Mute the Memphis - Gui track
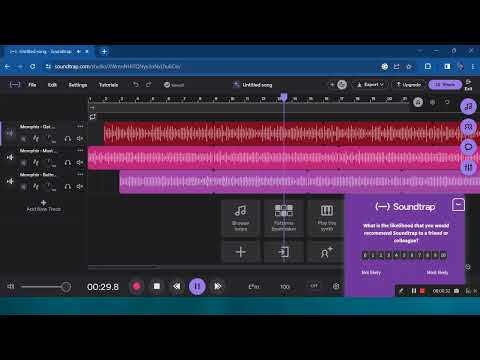Screen dimensions: 480x360 point(80,138)
